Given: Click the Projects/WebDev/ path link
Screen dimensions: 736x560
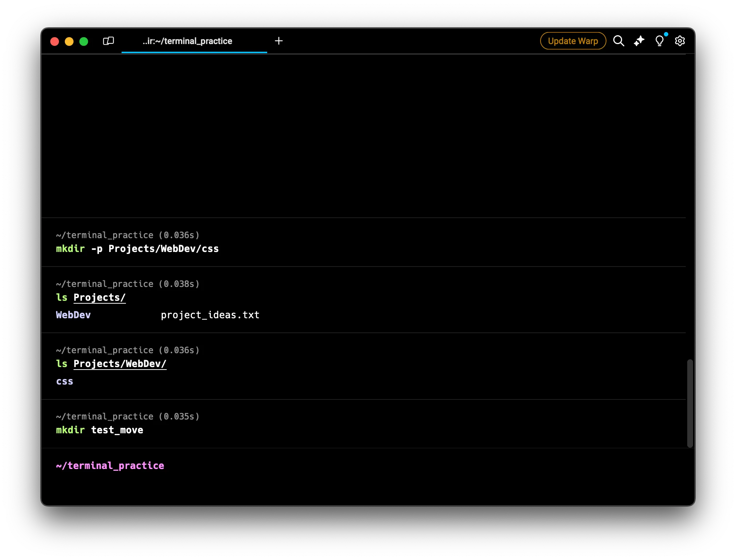Looking at the screenshot, I should click(120, 364).
